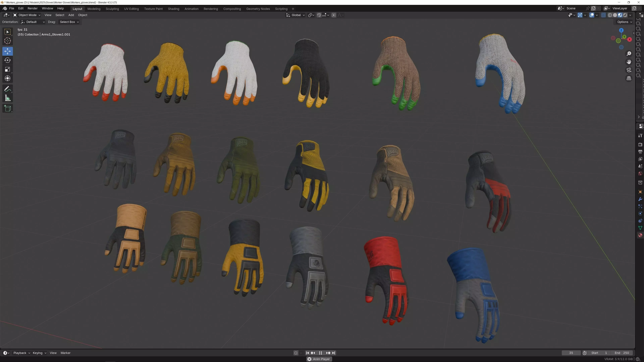Open the View Layer properties tab
The width and height of the screenshot is (644, 362).
[x=640, y=159]
